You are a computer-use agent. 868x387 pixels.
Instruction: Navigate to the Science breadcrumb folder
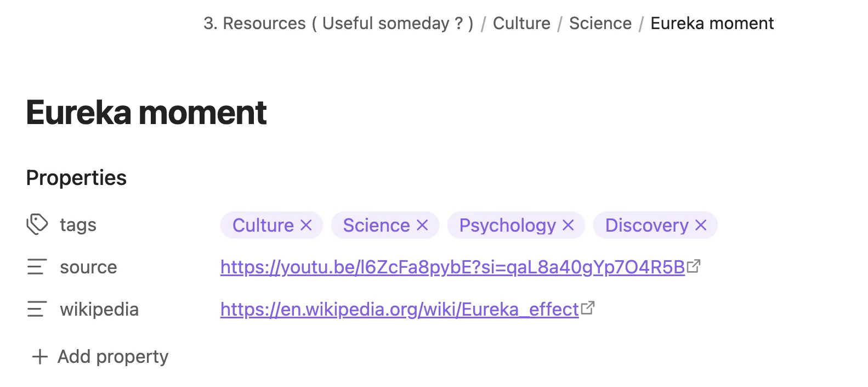(x=600, y=23)
